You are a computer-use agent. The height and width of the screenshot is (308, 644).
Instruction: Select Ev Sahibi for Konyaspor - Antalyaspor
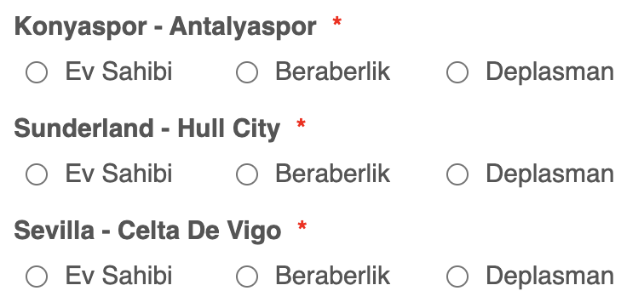pyautogui.click(x=37, y=72)
